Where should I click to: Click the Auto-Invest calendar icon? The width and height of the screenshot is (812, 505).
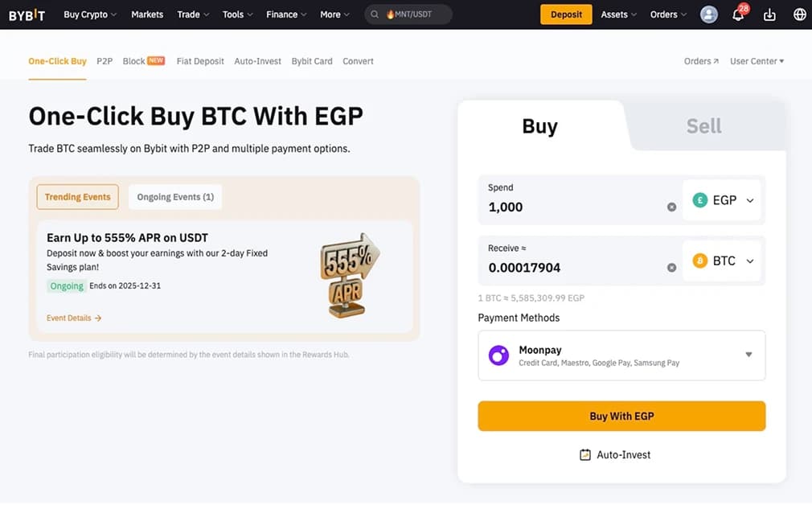[585, 455]
